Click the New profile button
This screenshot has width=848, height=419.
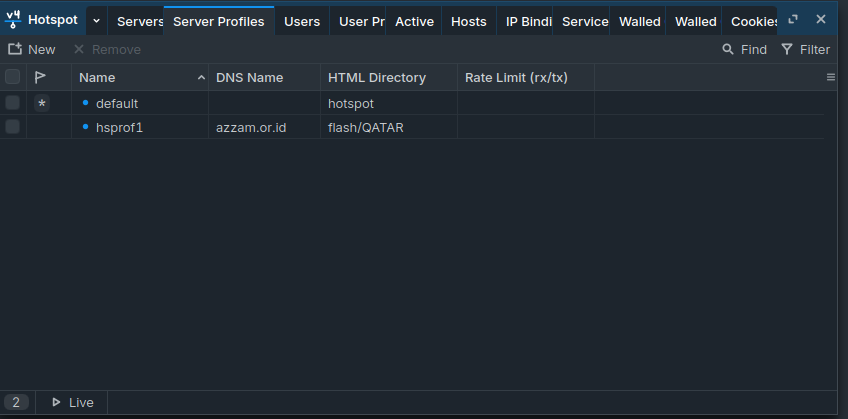[x=31, y=49]
